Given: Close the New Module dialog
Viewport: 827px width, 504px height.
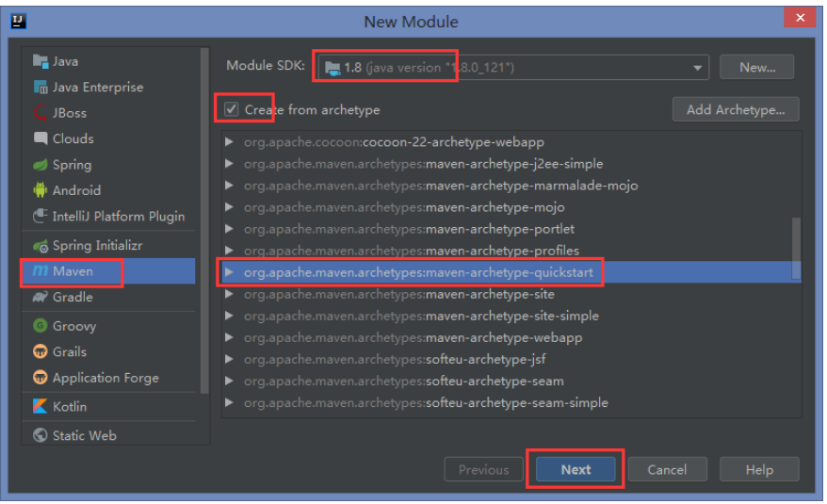Looking at the screenshot, I should (800, 17).
